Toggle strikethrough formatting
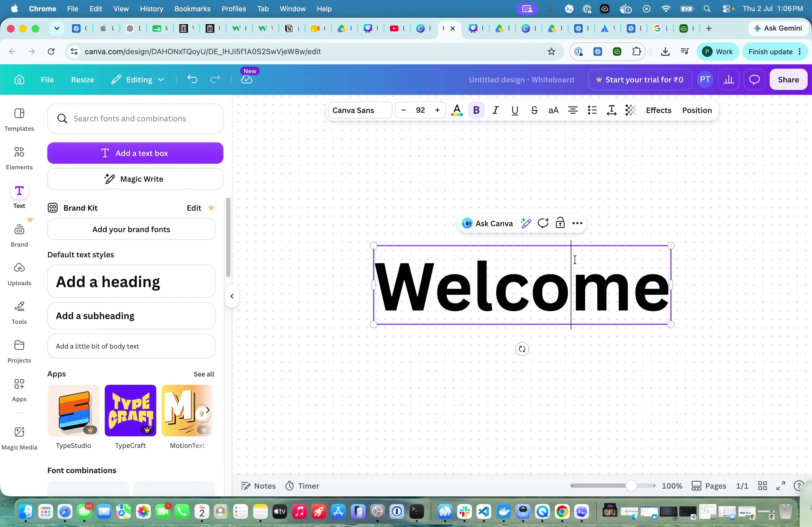812x527 pixels. (534, 110)
